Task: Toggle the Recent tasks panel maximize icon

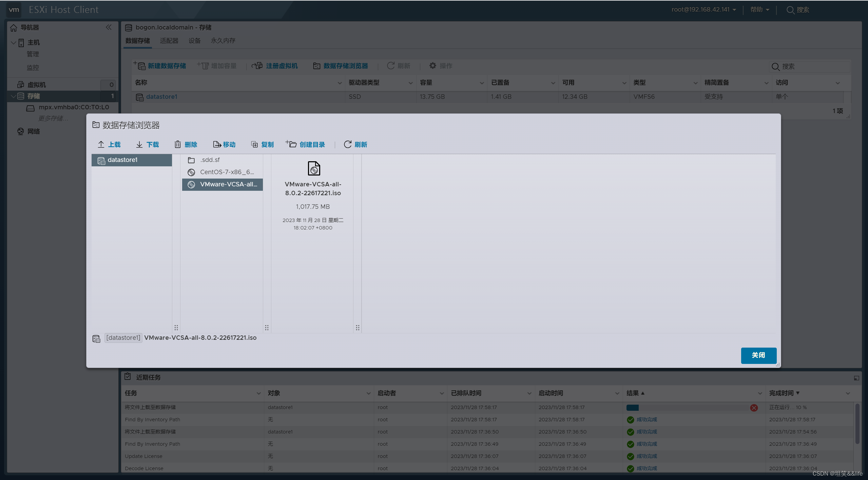Action: point(856,378)
